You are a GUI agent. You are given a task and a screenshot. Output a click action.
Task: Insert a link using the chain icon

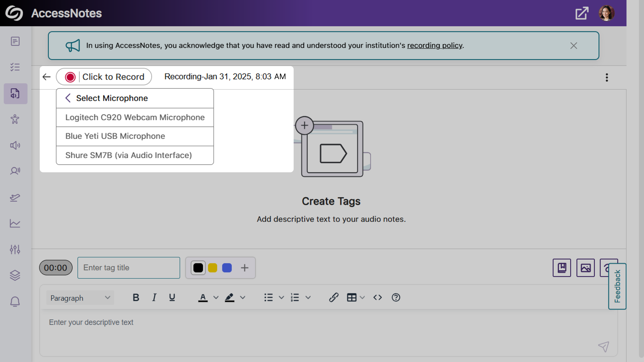[334, 297]
